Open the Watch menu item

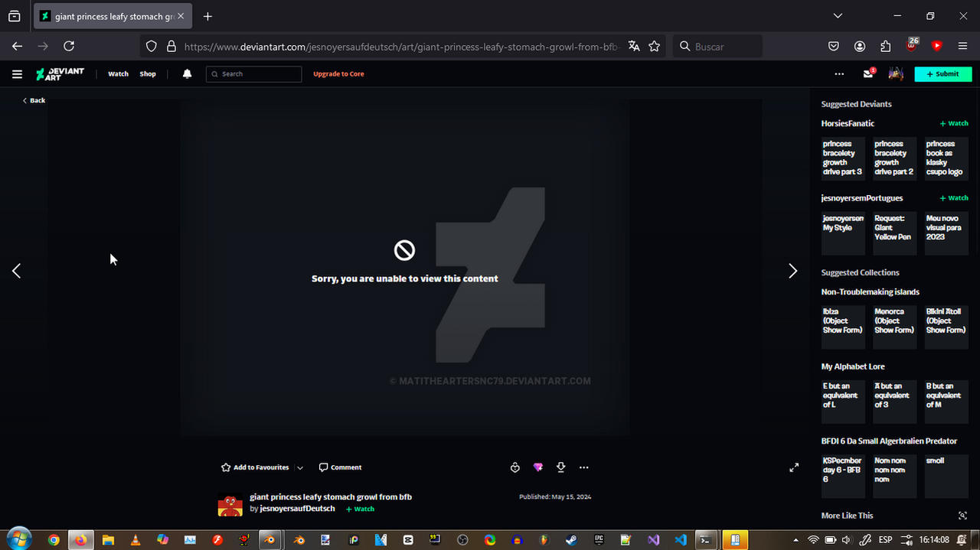point(118,74)
